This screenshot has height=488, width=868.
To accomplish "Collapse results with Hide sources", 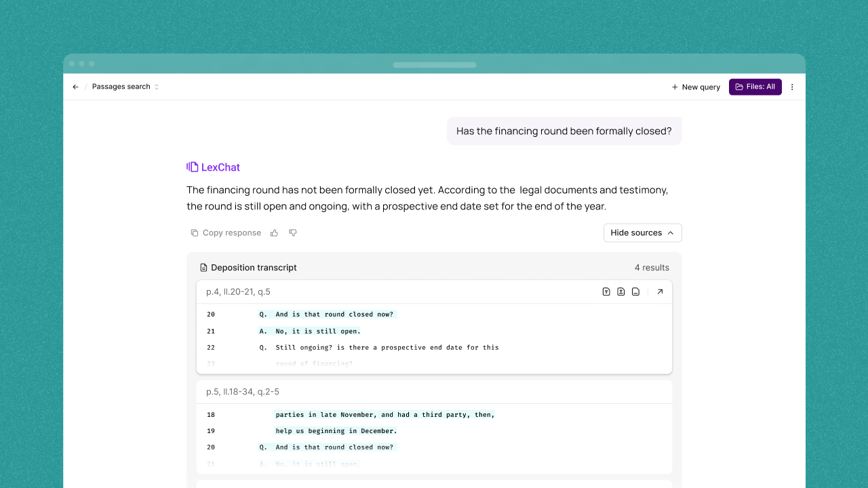I will pyautogui.click(x=642, y=232).
